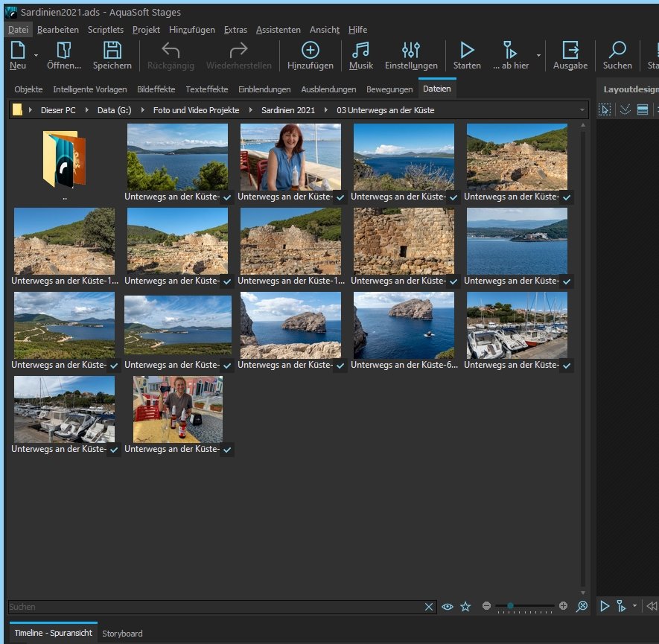Click the Hinzufügen plus icon
Viewport: 659px width, 644px height.
tap(310, 51)
